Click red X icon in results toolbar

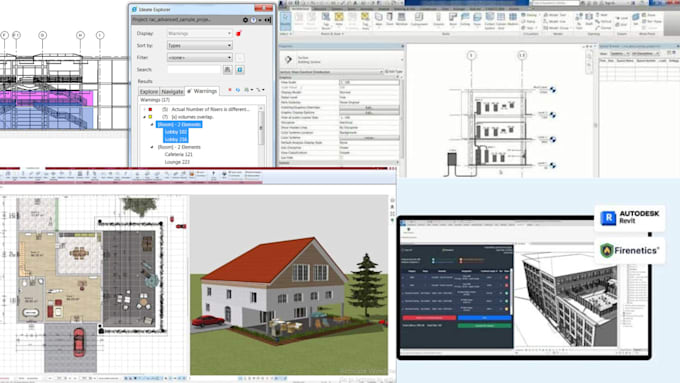[x=230, y=90]
